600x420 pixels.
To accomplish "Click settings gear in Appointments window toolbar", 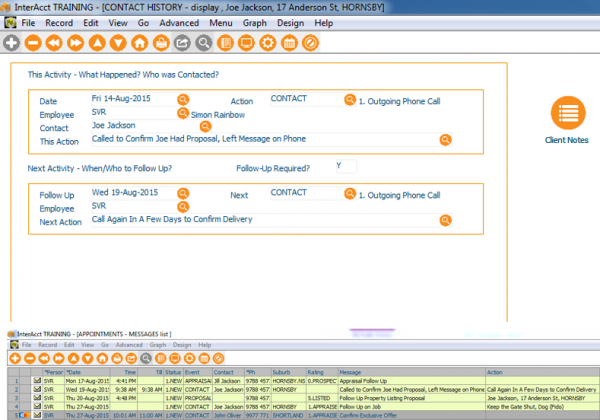I will click(189, 358).
